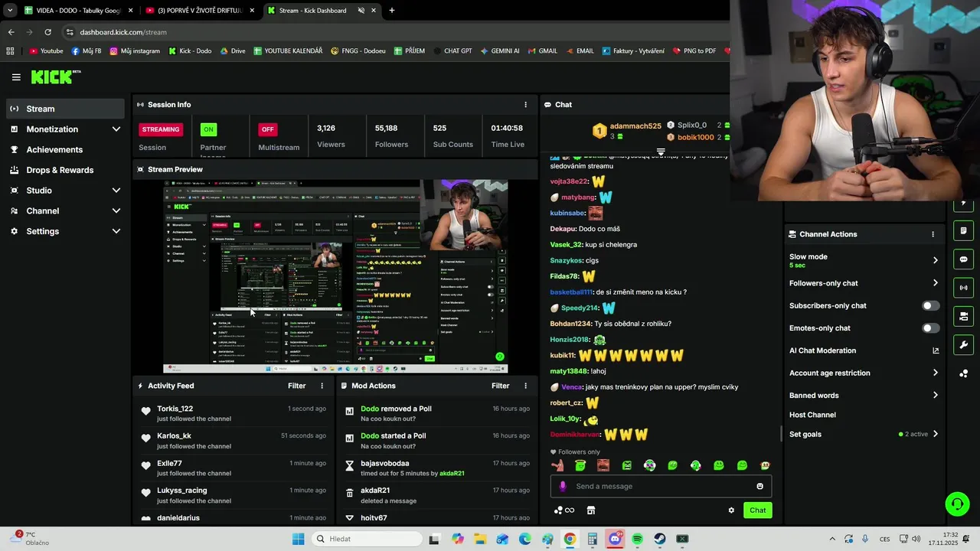Click the notes widget icon in right sidebar

[x=963, y=231]
